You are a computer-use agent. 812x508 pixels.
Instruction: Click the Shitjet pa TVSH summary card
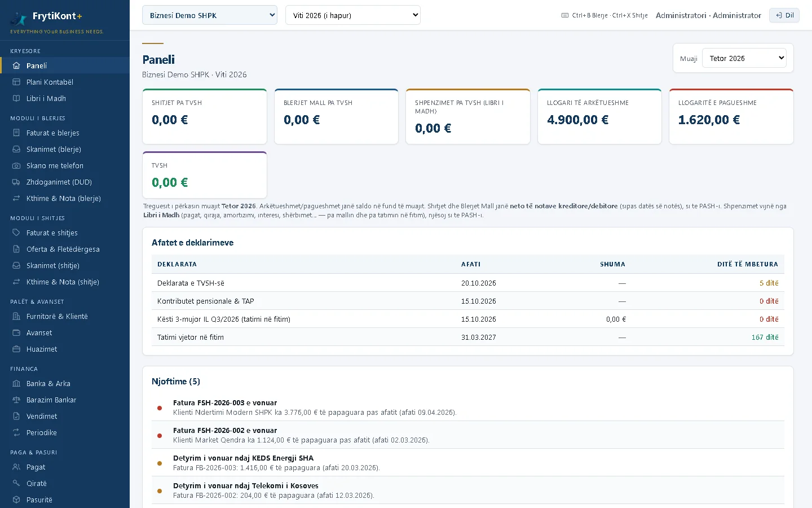[x=205, y=116]
